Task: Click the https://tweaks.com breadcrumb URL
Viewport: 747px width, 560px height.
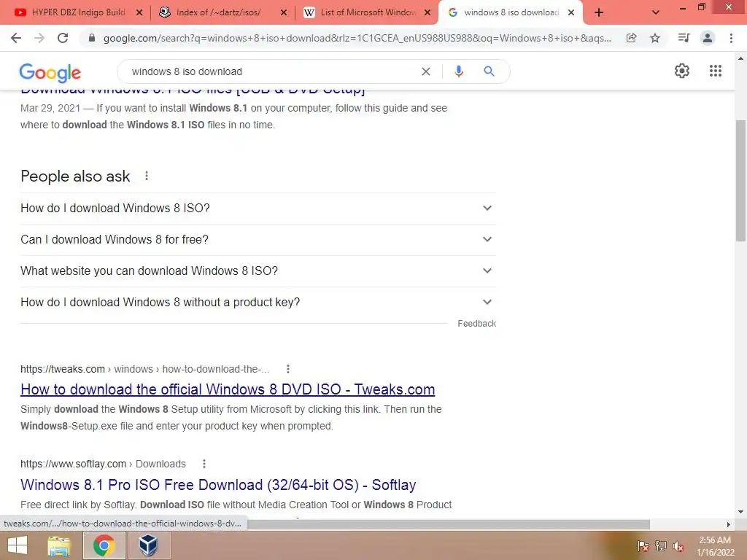Action: (x=63, y=369)
